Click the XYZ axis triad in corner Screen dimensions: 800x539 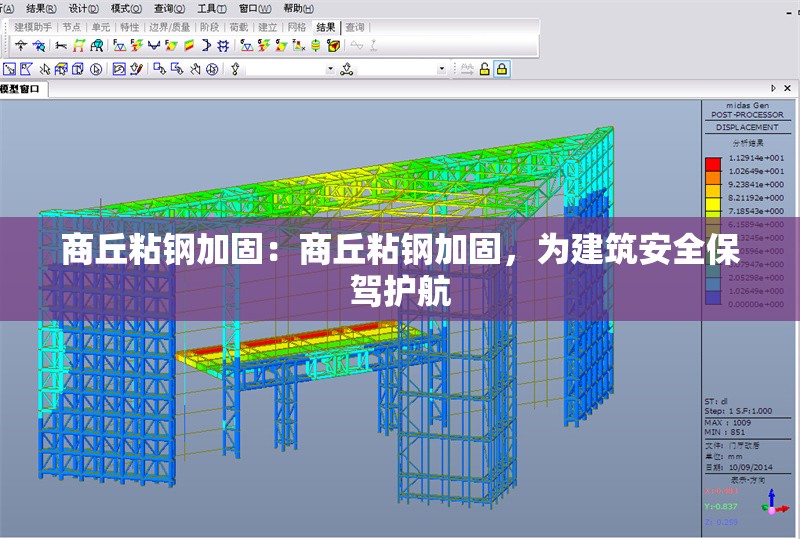pyautogui.click(x=773, y=502)
